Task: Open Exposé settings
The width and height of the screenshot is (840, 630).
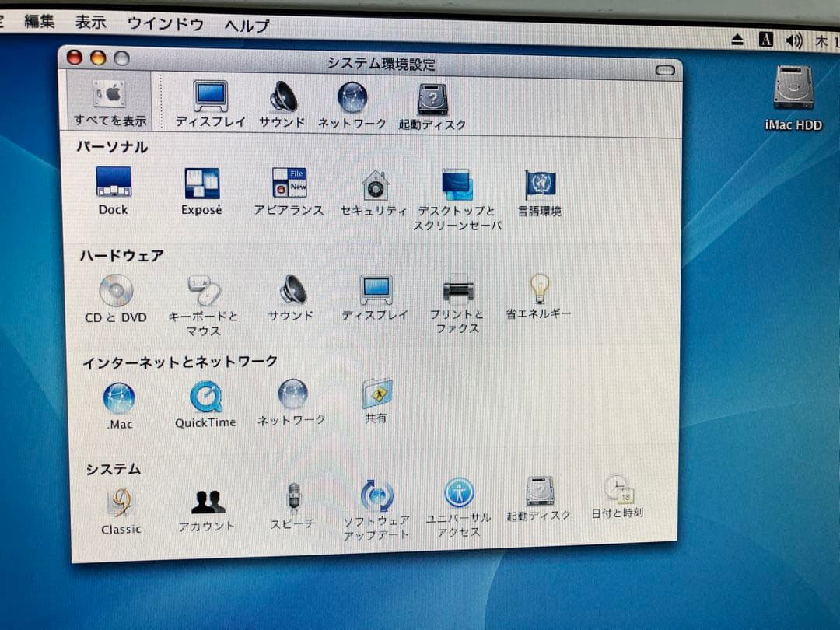Action: 201,185
